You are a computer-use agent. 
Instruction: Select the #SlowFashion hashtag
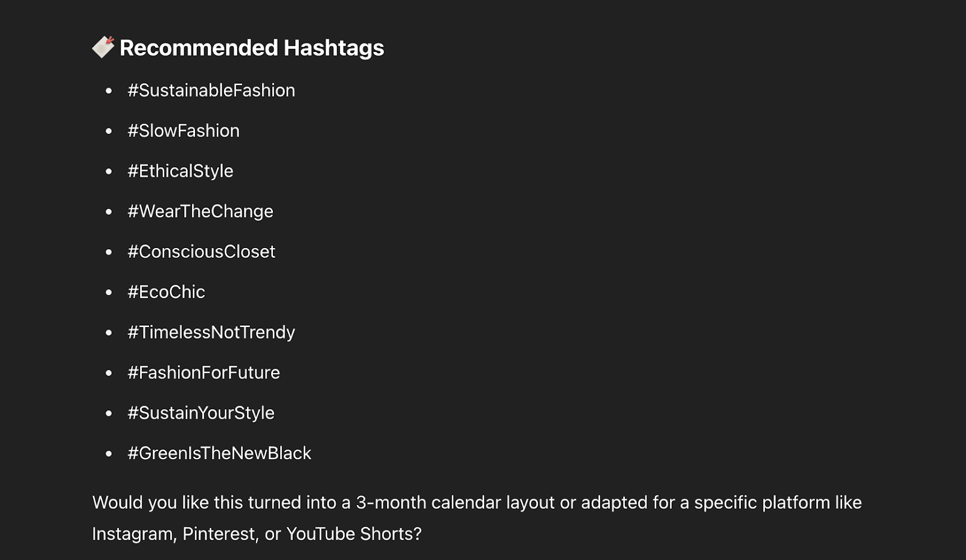pyautogui.click(x=184, y=131)
